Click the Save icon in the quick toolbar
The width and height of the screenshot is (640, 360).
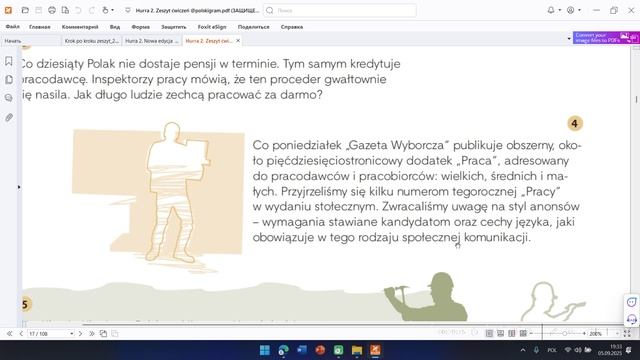pos(38,10)
